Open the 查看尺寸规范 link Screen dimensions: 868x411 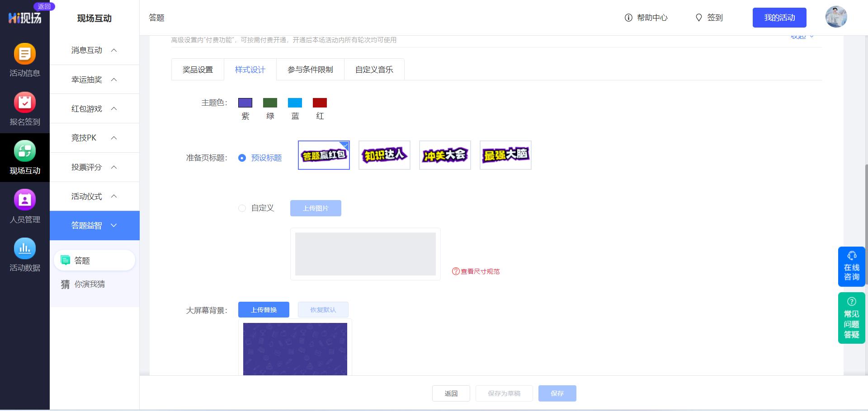point(476,271)
